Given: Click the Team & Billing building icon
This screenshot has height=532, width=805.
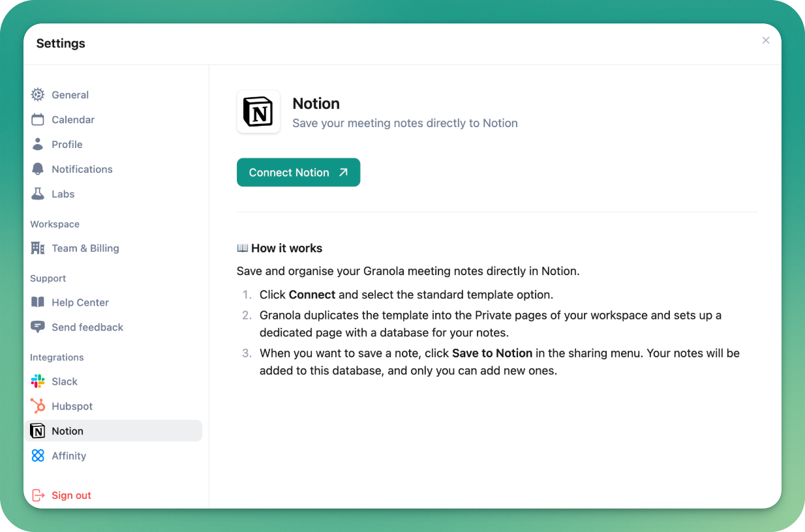Looking at the screenshot, I should tap(38, 248).
